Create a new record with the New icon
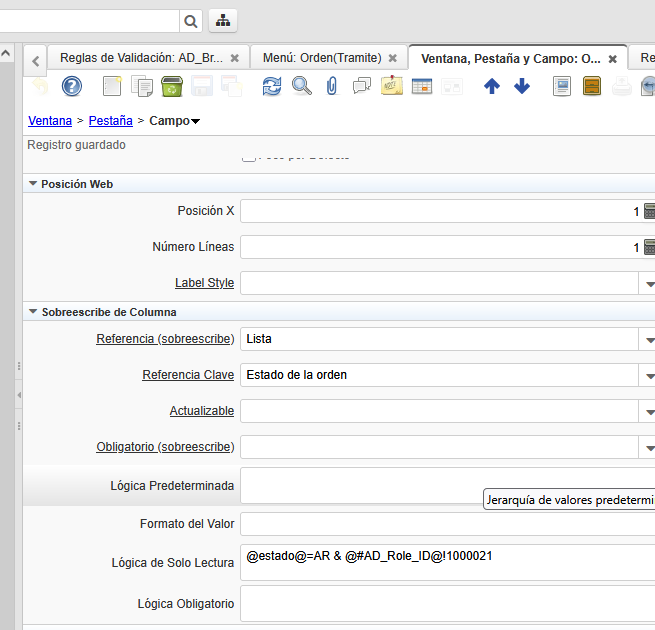This screenshot has width=655, height=630. click(x=112, y=87)
